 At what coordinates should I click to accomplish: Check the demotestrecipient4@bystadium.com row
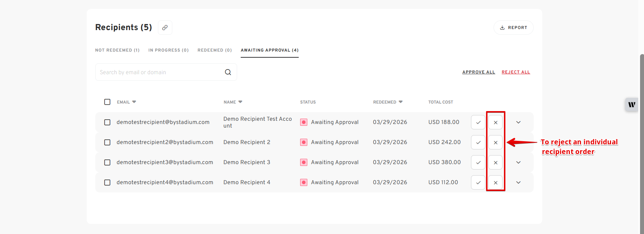(107, 182)
